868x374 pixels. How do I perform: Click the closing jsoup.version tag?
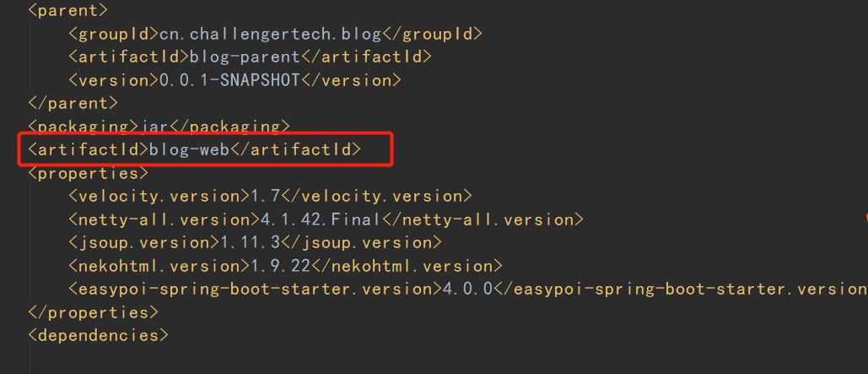363,242
